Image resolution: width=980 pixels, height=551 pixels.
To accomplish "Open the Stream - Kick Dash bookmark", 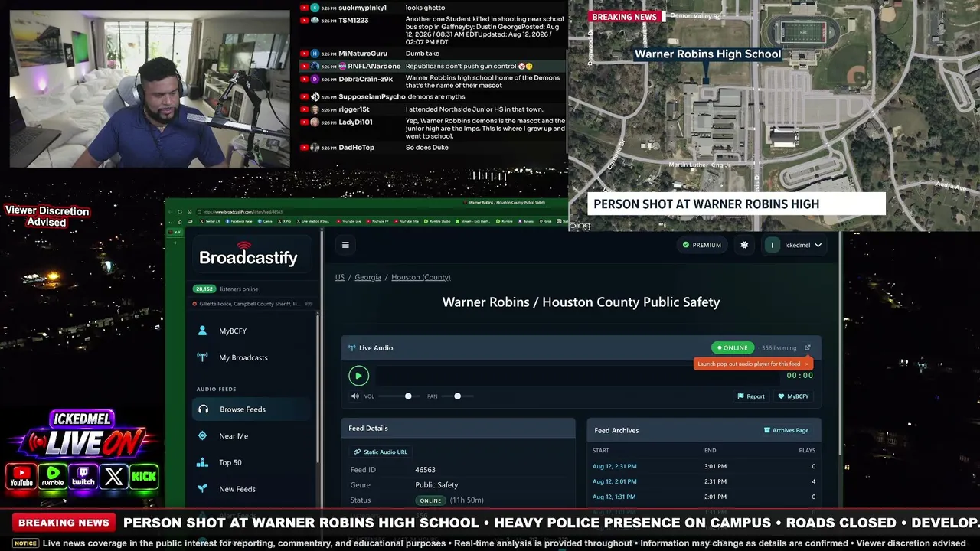I will 472,221.
